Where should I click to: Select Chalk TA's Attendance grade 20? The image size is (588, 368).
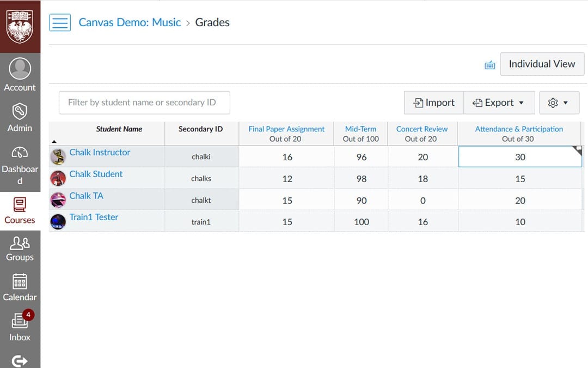click(520, 200)
